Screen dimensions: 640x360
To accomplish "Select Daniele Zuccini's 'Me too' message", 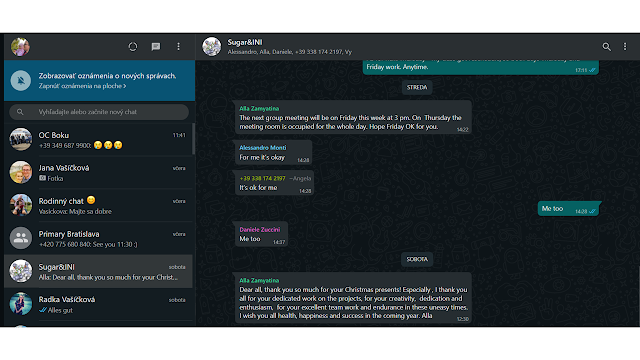I will click(x=261, y=235).
